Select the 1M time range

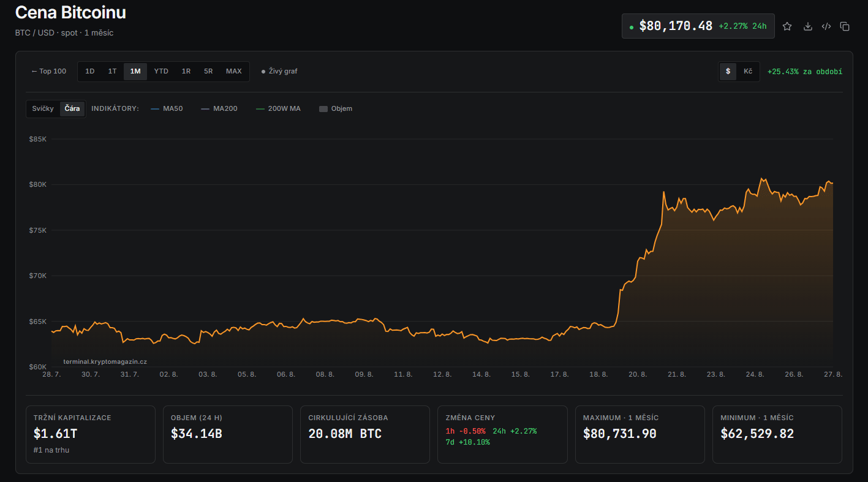point(135,71)
